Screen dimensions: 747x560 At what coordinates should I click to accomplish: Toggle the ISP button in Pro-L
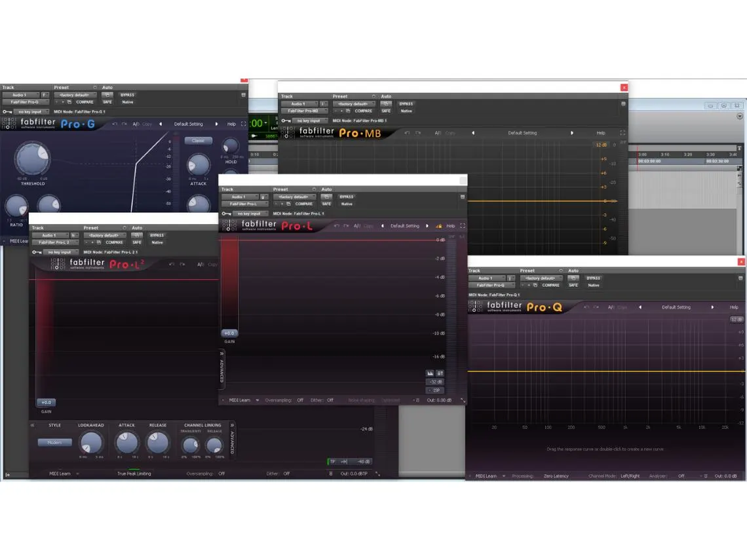[x=435, y=390]
